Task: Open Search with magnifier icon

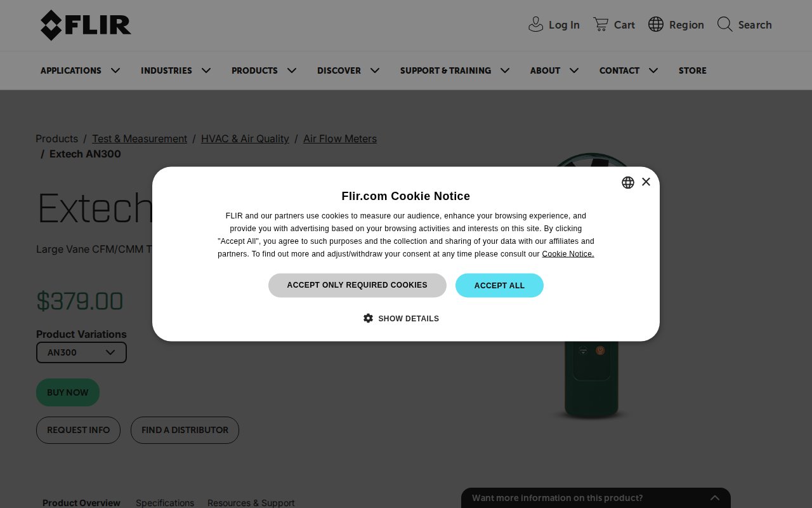Action: click(x=725, y=25)
